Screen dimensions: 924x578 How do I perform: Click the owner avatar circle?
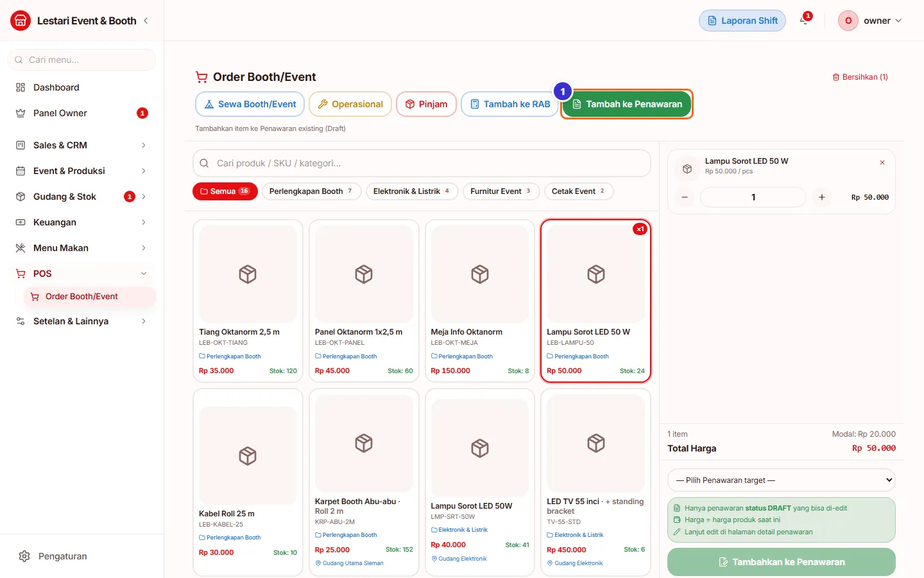click(x=848, y=21)
